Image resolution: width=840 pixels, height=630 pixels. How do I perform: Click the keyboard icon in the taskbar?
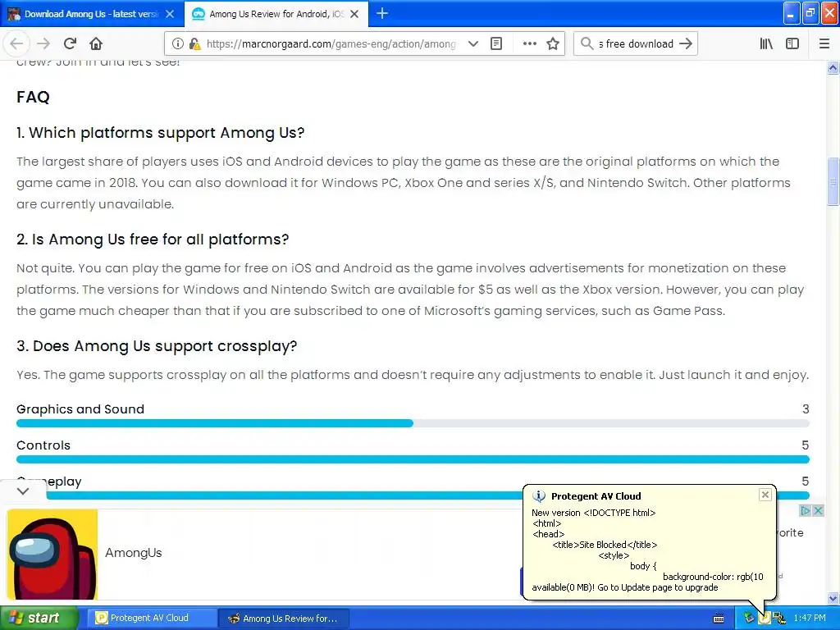(x=719, y=619)
